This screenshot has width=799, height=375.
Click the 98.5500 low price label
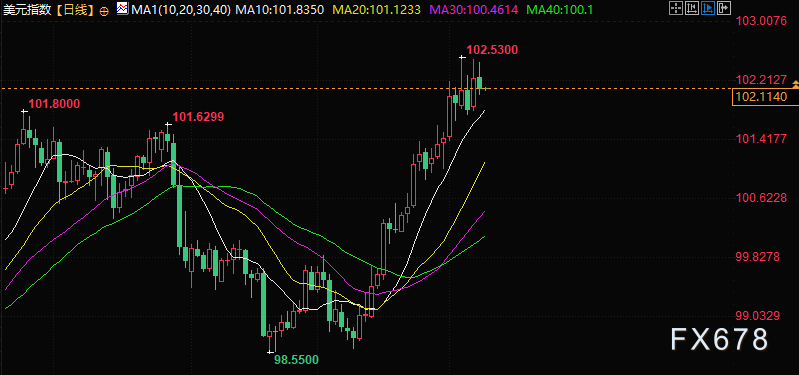(297, 360)
